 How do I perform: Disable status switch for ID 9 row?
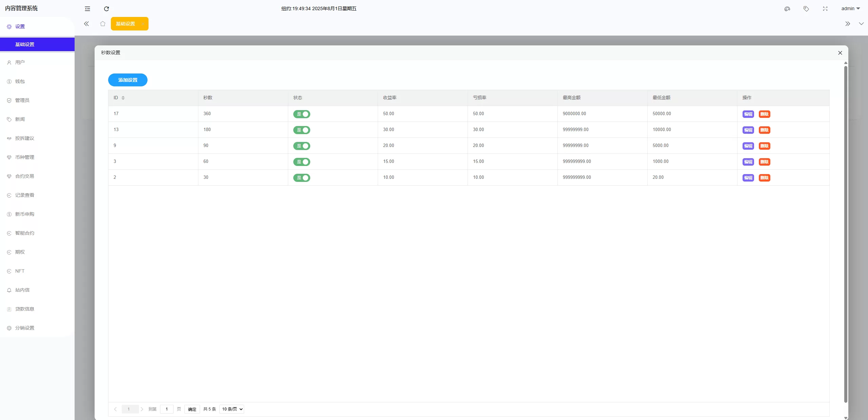point(302,146)
